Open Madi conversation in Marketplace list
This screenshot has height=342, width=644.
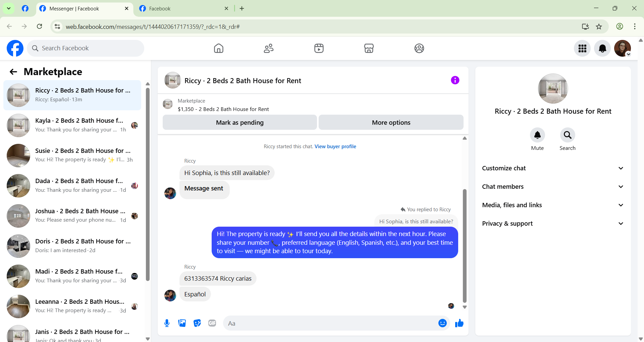point(72,276)
